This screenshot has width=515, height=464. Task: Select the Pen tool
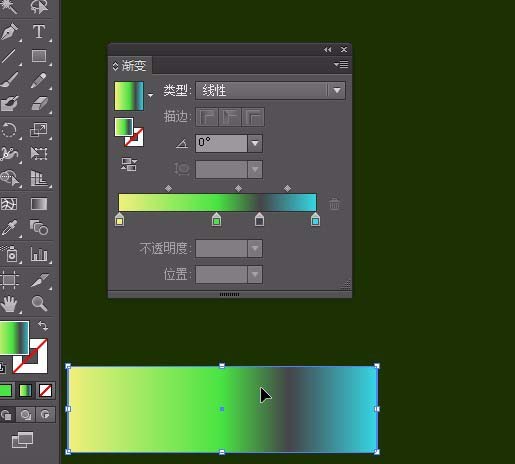click(x=10, y=32)
